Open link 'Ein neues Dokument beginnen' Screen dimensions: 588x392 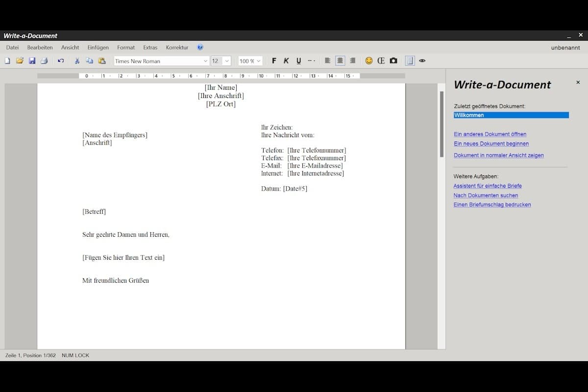pos(491,144)
